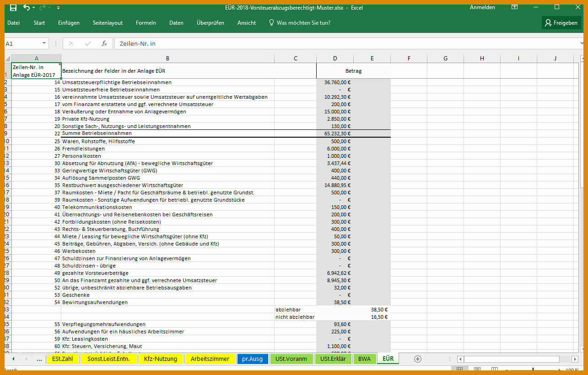Select column B header
588x375 pixels.
tap(167, 59)
